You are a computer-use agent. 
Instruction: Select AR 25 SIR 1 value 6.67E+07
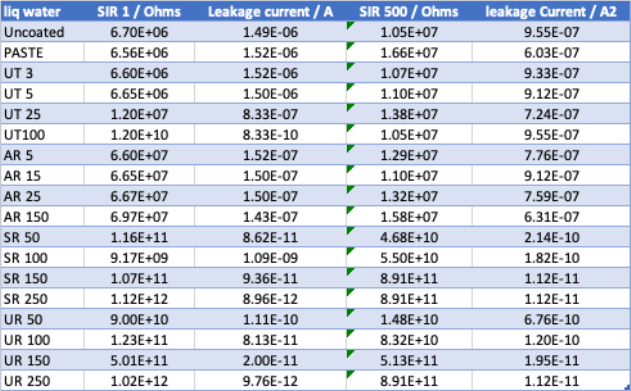[x=139, y=196]
